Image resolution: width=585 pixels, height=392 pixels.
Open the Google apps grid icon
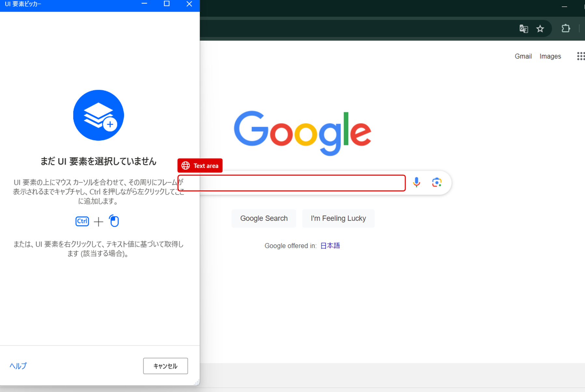581,56
